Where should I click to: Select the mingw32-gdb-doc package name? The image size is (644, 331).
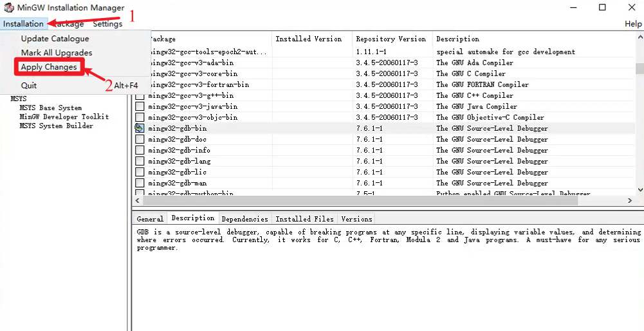pyautogui.click(x=178, y=139)
